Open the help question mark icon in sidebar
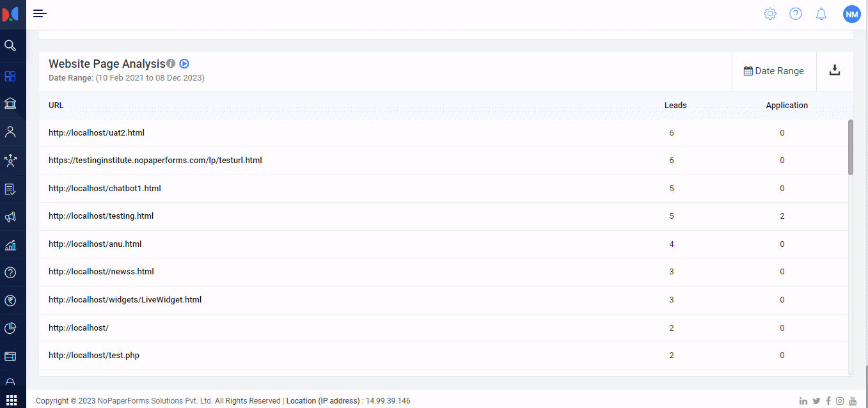The image size is (868, 408). pyautogui.click(x=10, y=272)
